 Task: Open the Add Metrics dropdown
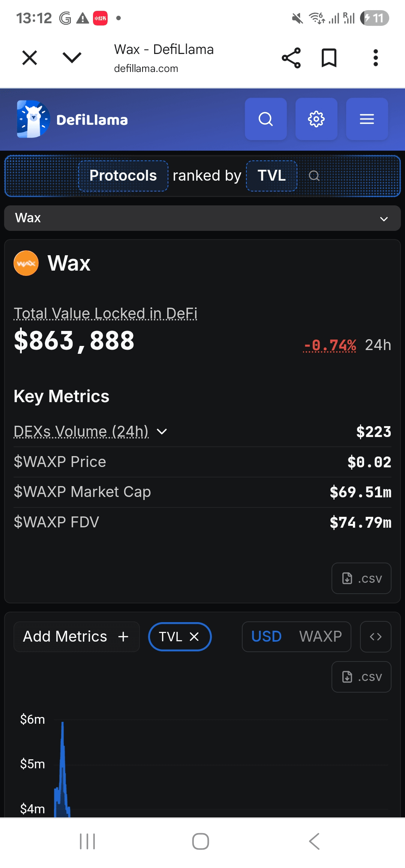coord(76,637)
